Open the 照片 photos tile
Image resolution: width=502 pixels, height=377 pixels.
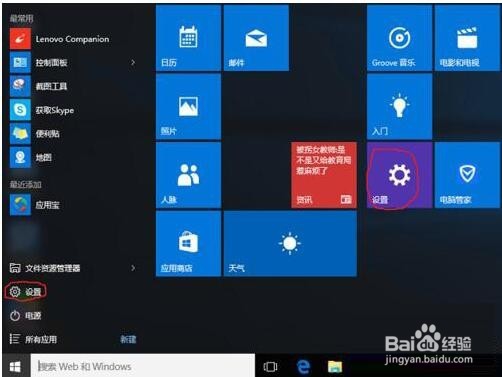[x=188, y=106]
